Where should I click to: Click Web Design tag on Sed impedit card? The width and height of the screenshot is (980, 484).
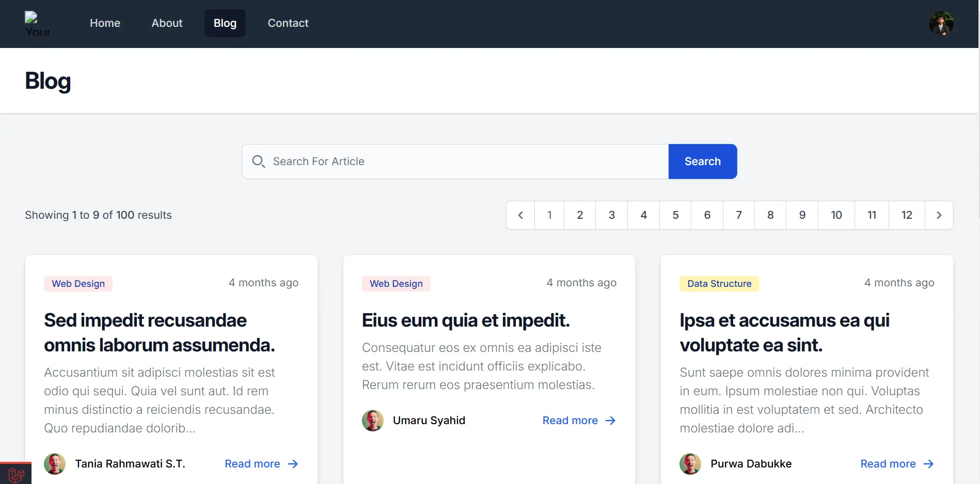[x=78, y=284]
